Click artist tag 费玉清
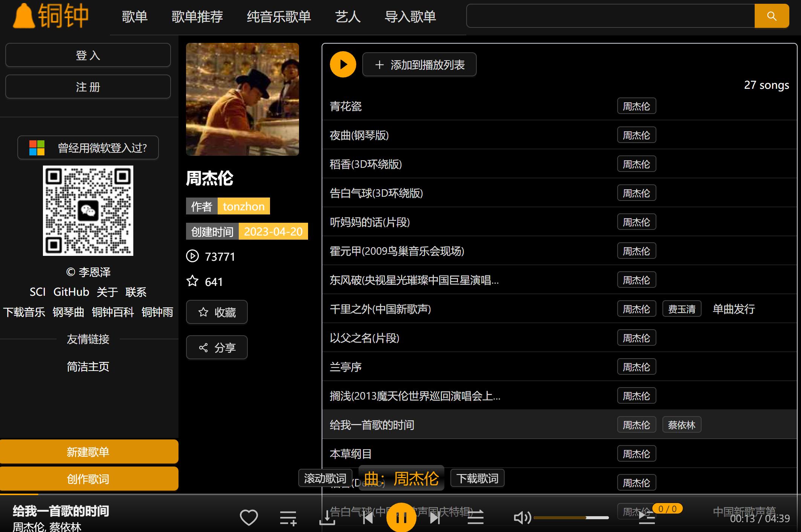This screenshot has width=801, height=532. (x=682, y=309)
